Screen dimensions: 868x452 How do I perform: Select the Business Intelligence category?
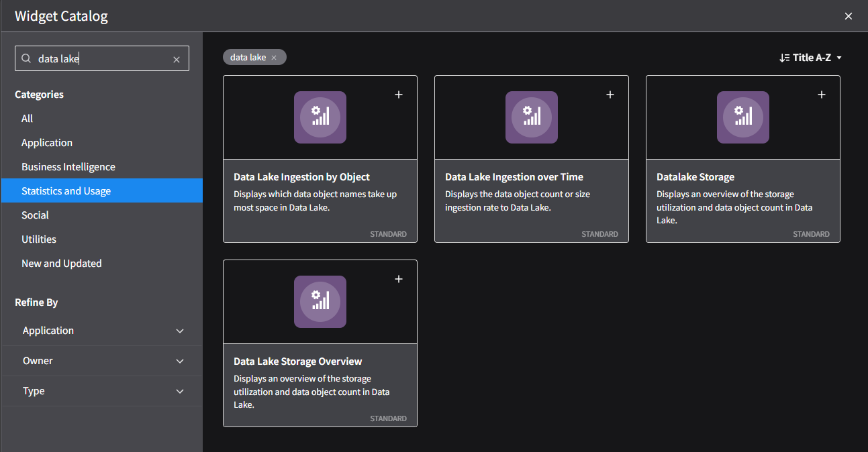pos(102,167)
